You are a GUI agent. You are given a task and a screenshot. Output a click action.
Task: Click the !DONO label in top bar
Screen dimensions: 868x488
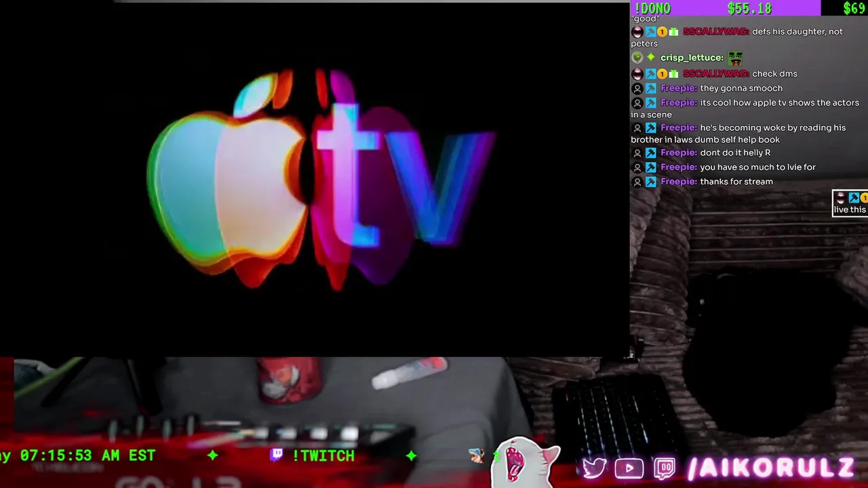pyautogui.click(x=652, y=8)
